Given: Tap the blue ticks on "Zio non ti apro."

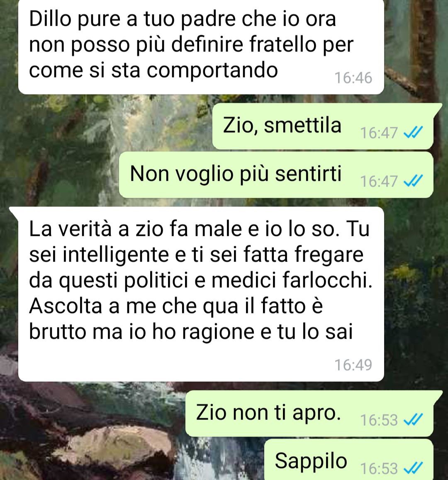Looking at the screenshot, I should (414, 419).
